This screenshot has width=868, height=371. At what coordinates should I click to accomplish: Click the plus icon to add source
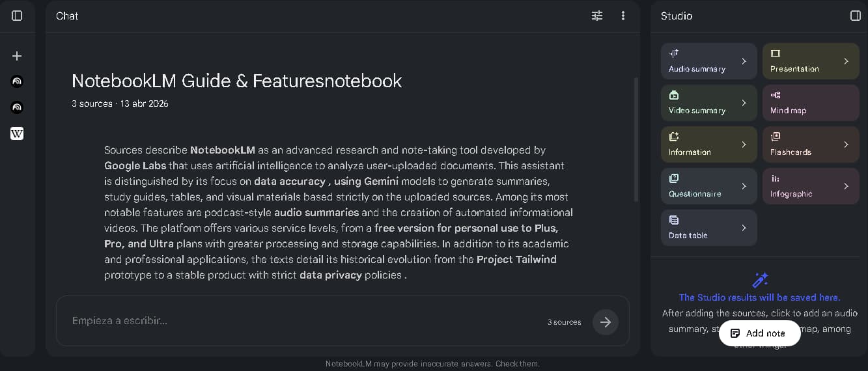click(18, 56)
